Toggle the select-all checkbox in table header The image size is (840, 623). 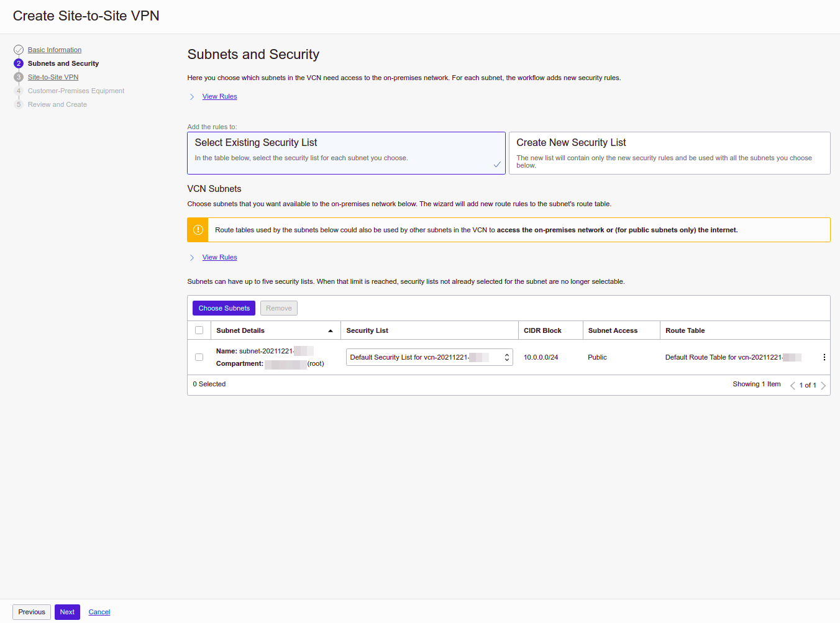pos(199,330)
